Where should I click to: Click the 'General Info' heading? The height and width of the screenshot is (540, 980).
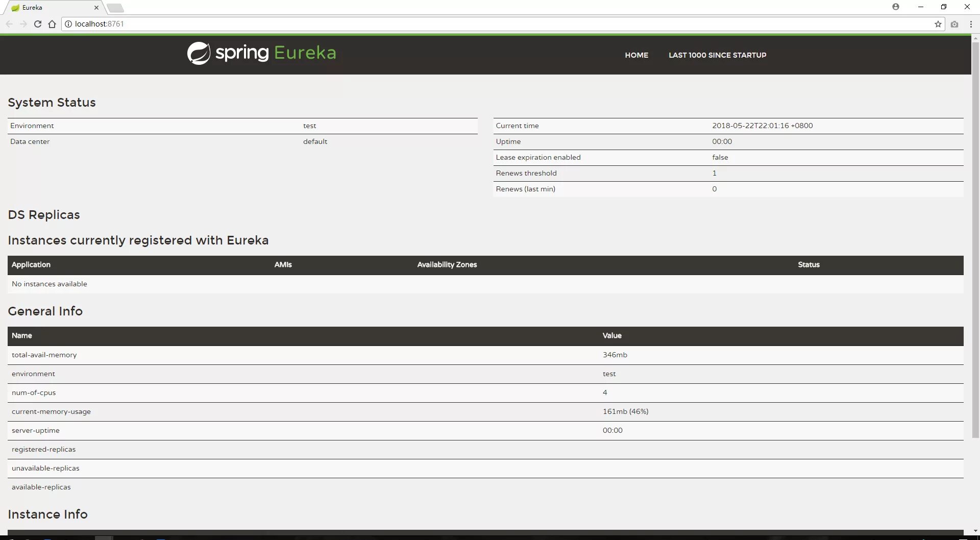pyautogui.click(x=45, y=311)
